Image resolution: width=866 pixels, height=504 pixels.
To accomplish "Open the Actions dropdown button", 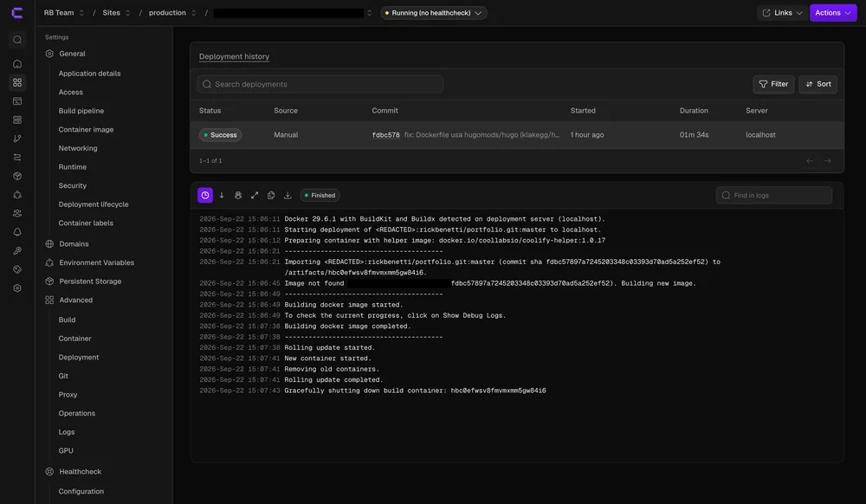I will pos(833,13).
